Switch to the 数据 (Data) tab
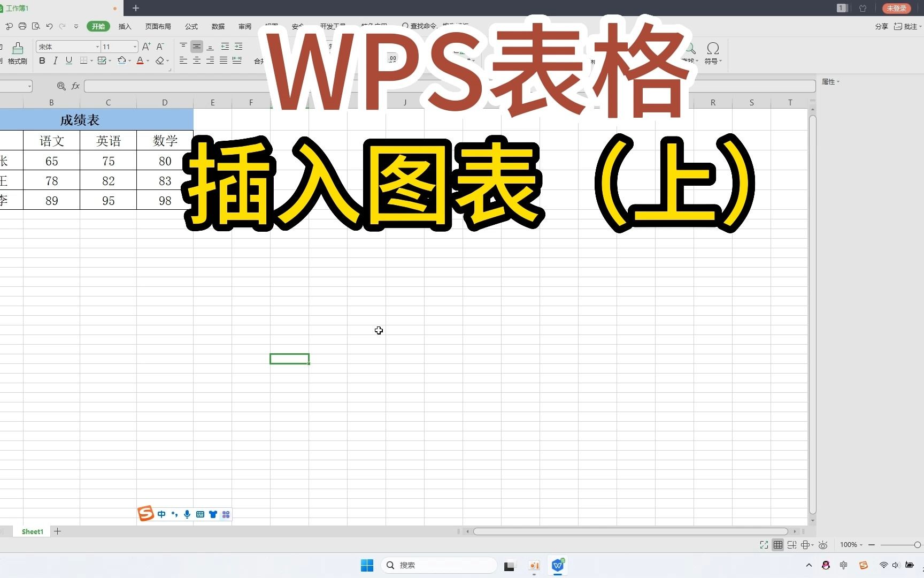 pos(218,26)
